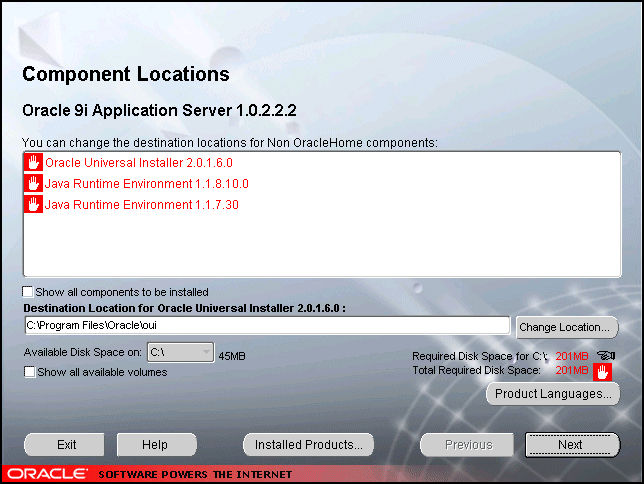Select Java Runtime Environment 1.1.7.30 list entry

[142, 205]
